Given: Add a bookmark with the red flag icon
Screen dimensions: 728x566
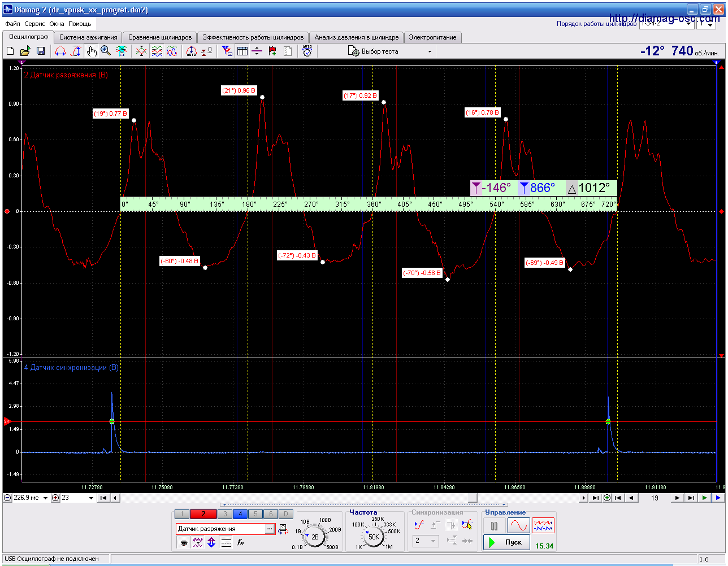Looking at the screenshot, I should click(x=272, y=51).
